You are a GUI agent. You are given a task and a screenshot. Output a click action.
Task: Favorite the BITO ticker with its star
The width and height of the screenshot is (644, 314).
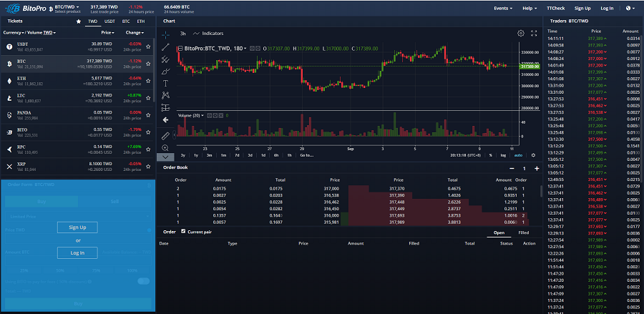coord(148,132)
